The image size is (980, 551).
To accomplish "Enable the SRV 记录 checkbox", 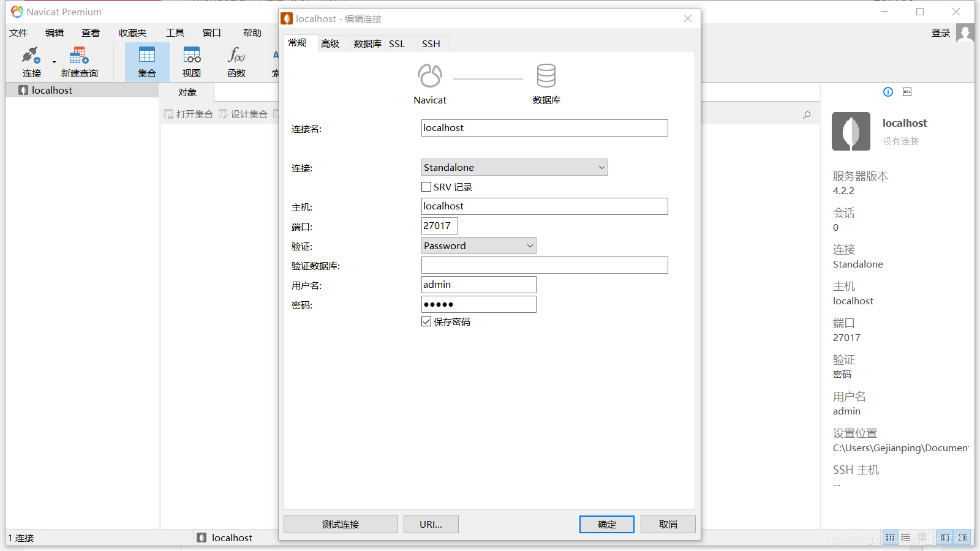I will pyautogui.click(x=426, y=187).
